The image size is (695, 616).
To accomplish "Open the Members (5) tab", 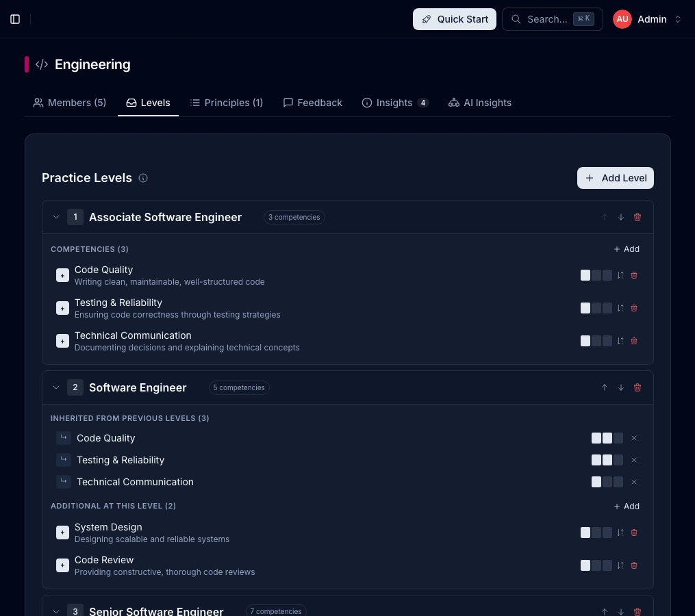I will pyautogui.click(x=70, y=103).
